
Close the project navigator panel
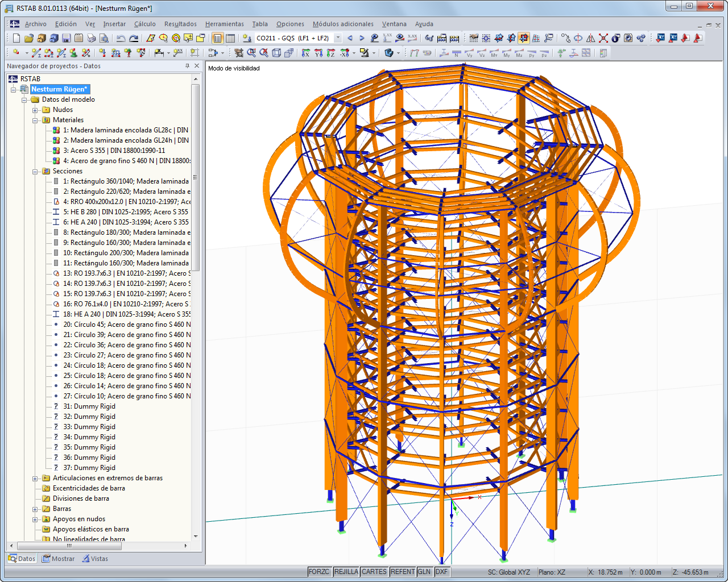[x=197, y=66]
